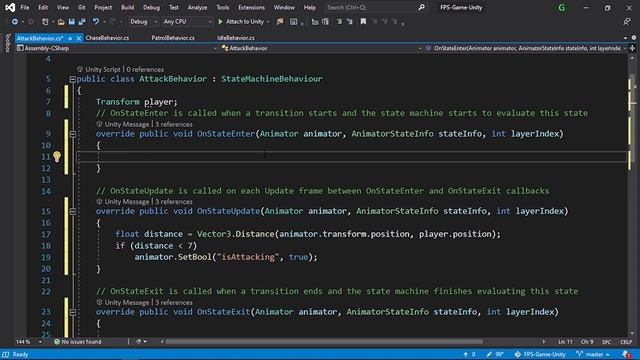Screen dimensions: 640x360
Task: Click the Save All icon
Action: 82,22
